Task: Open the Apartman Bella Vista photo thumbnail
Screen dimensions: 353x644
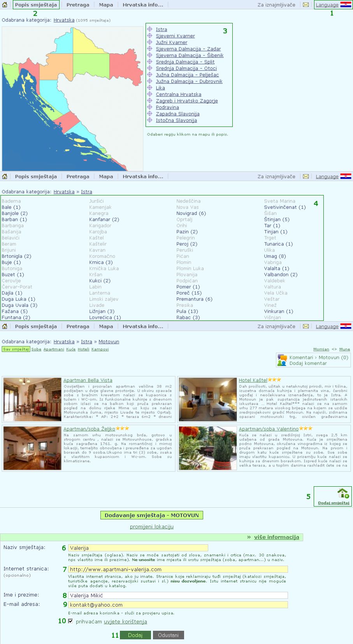Action: pyautogui.click(x=32, y=399)
